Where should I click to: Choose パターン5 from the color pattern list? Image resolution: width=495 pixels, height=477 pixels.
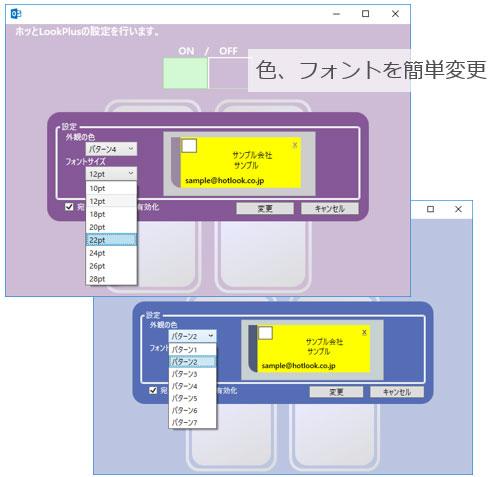[x=192, y=398]
